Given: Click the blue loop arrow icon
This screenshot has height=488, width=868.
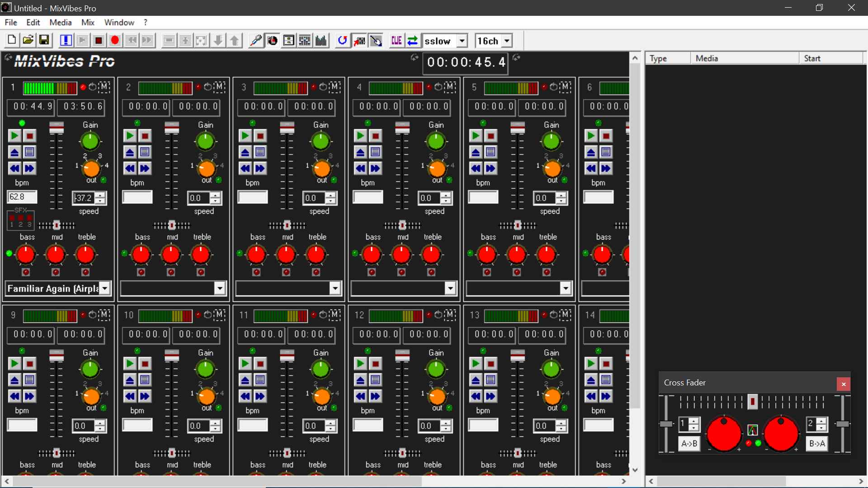Looking at the screenshot, I should [343, 41].
